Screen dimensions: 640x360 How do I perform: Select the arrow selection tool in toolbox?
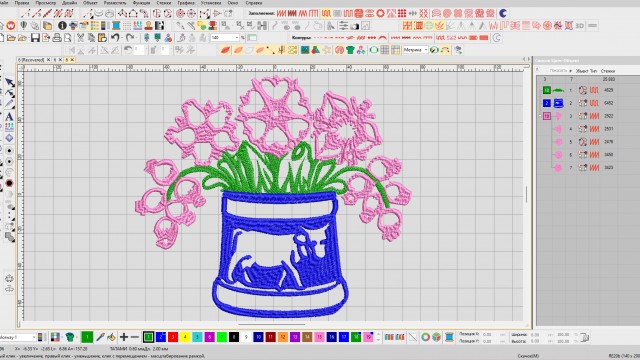tap(9, 82)
